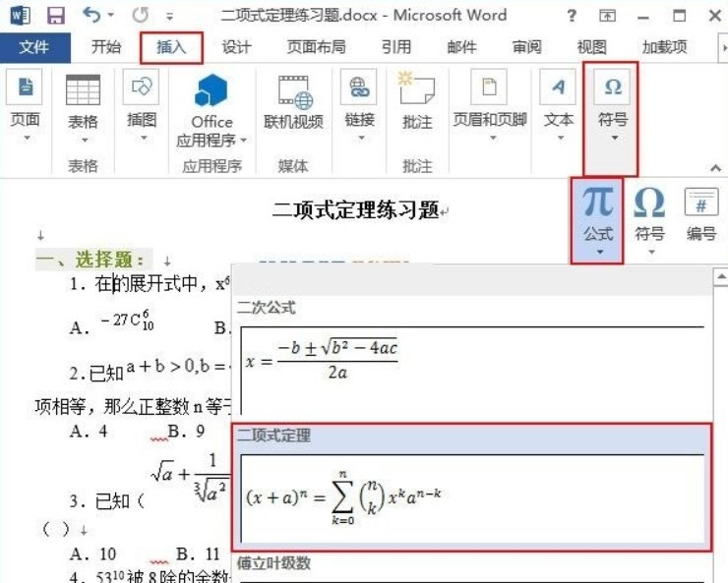728x583 pixels.
Task: Click answer B. 9 in question 2
Action: pos(186,432)
